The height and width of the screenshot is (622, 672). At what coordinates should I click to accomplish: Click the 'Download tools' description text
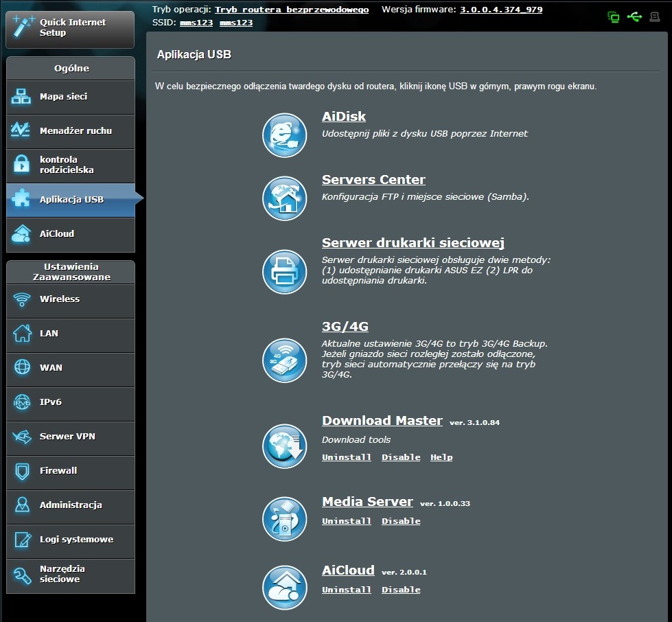coord(356,439)
